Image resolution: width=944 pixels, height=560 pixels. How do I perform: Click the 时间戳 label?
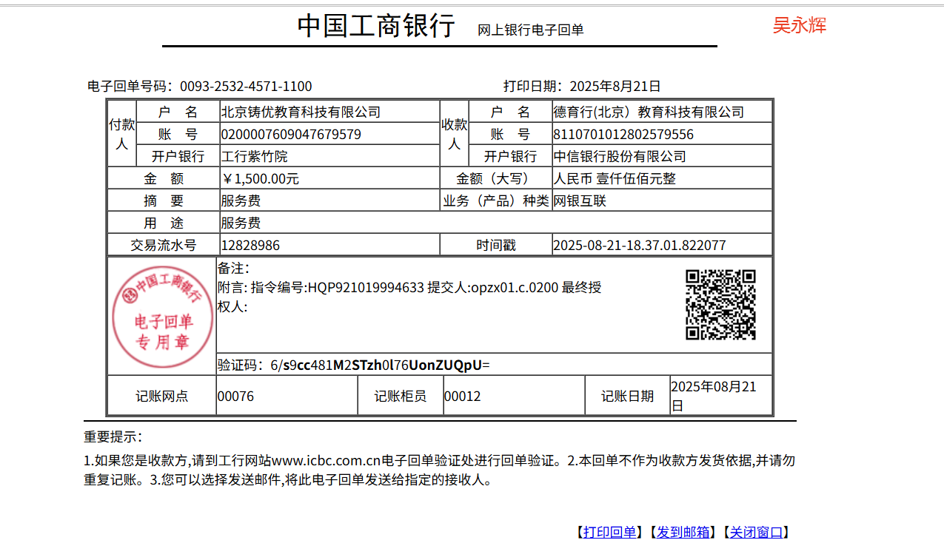click(496, 246)
